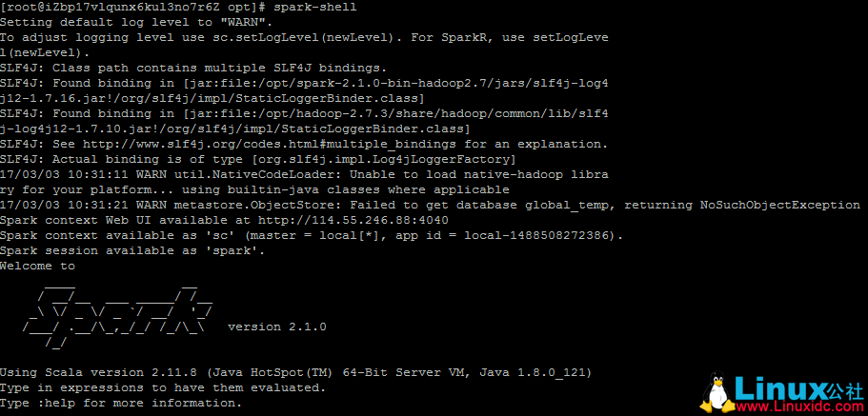The width and height of the screenshot is (868, 416).
Task: Click the "Using Scala version 2.11.8" line
Action: click(x=295, y=372)
